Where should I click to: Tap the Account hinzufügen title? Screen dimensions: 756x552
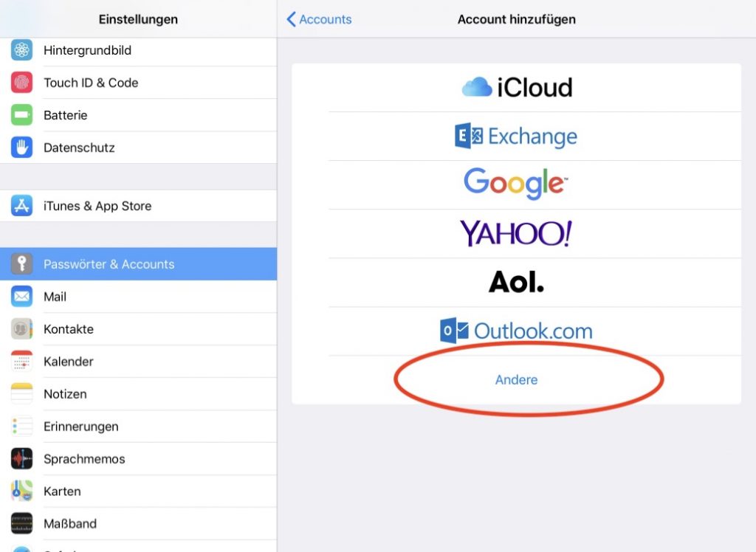pyautogui.click(x=516, y=19)
